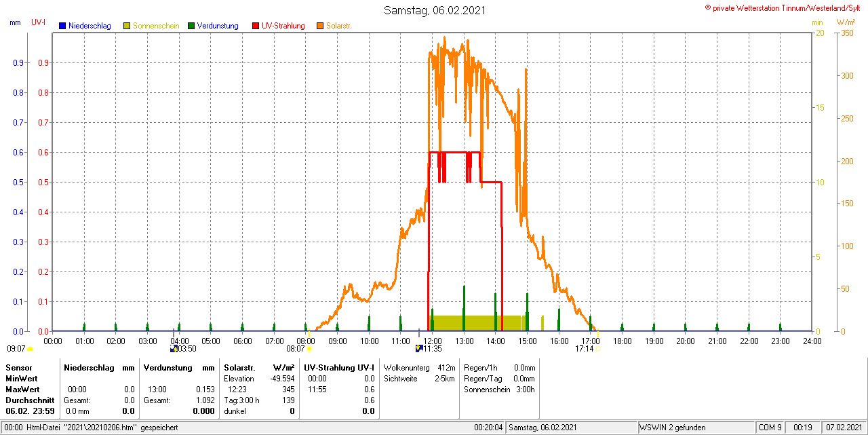Click the Verdunstung column header in table
The width and height of the screenshot is (868, 435).
coord(167,367)
